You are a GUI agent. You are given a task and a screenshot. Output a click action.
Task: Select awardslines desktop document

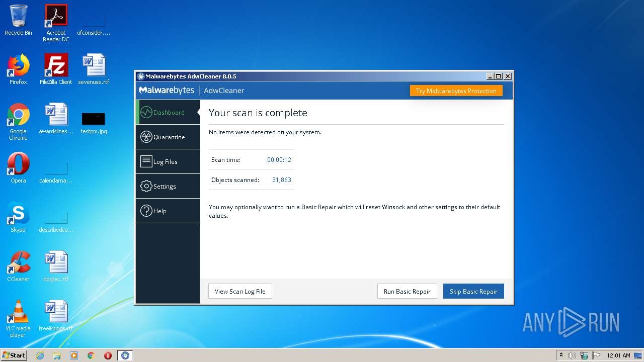(x=56, y=119)
